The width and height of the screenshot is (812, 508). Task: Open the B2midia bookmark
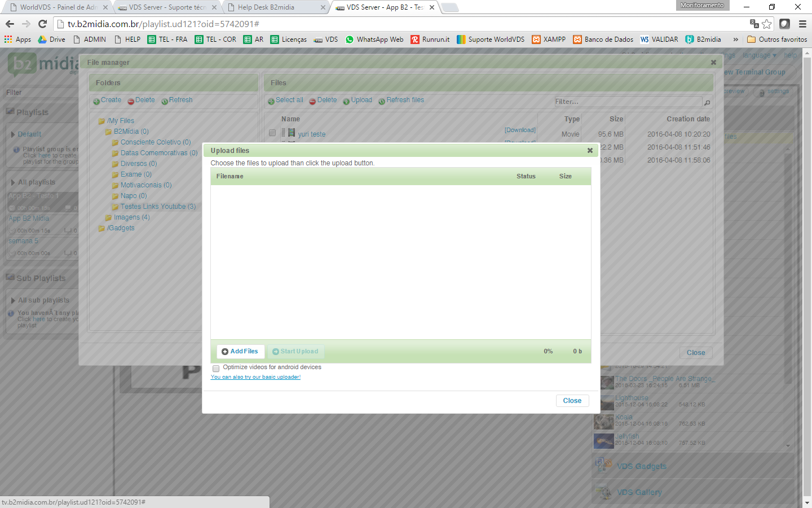click(x=703, y=40)
